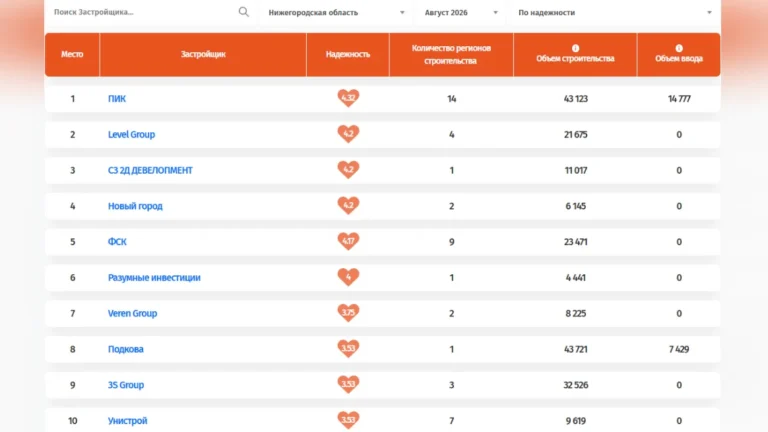This screenshot has height=432, width=768.
Task: Click the Количество регионов строительства header
Action: (451, 54)
